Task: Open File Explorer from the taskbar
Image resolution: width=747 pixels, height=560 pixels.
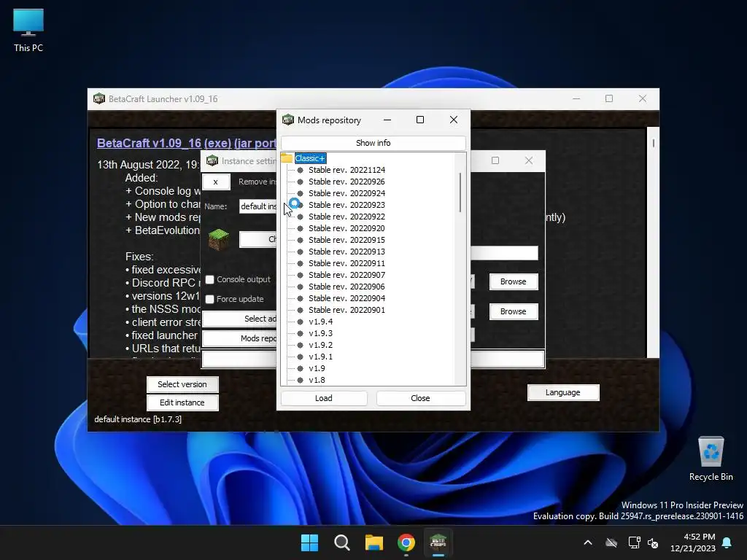Action: (374, 542)
